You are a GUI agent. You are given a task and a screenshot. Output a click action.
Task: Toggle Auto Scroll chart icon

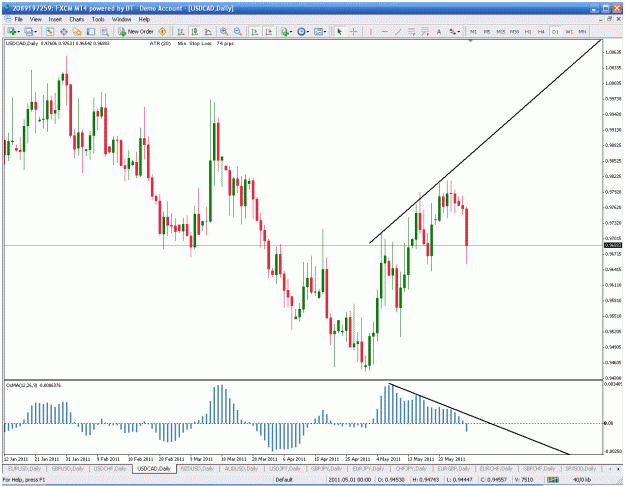coord(255,31)
